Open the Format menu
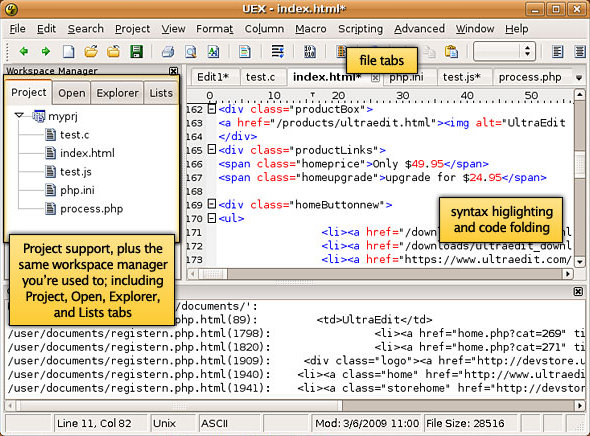 [x=214, y=29]
